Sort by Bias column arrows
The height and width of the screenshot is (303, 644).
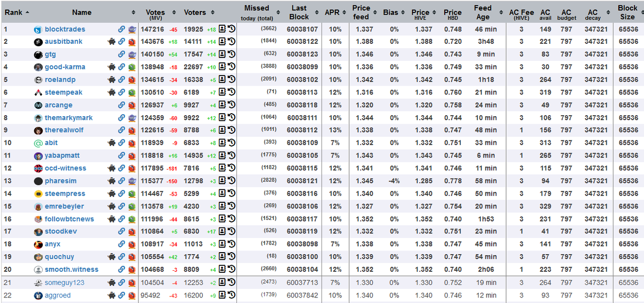point(404,13)
